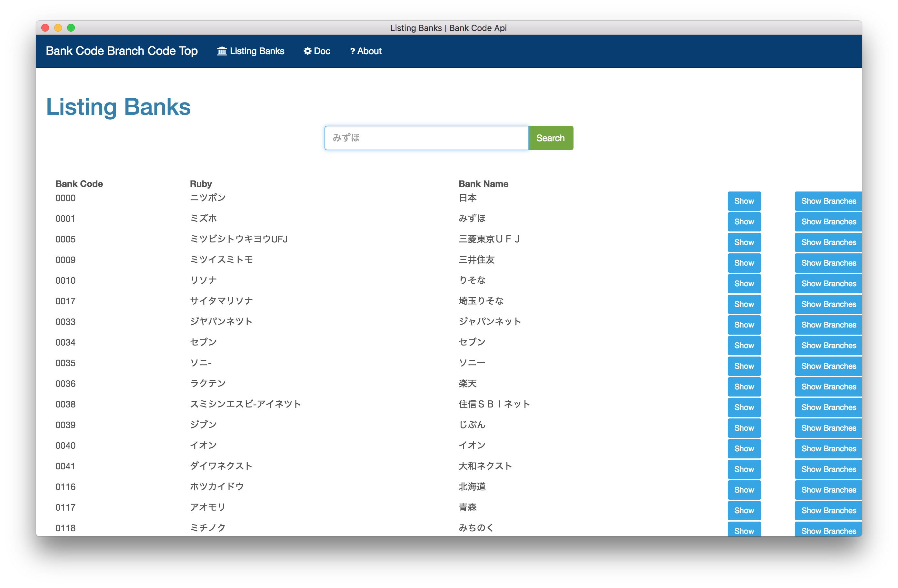The width and height of the screenshot is (898, 588).
Task: Select the ruby text サイタマリソナ
Action: tap(221, 301)
